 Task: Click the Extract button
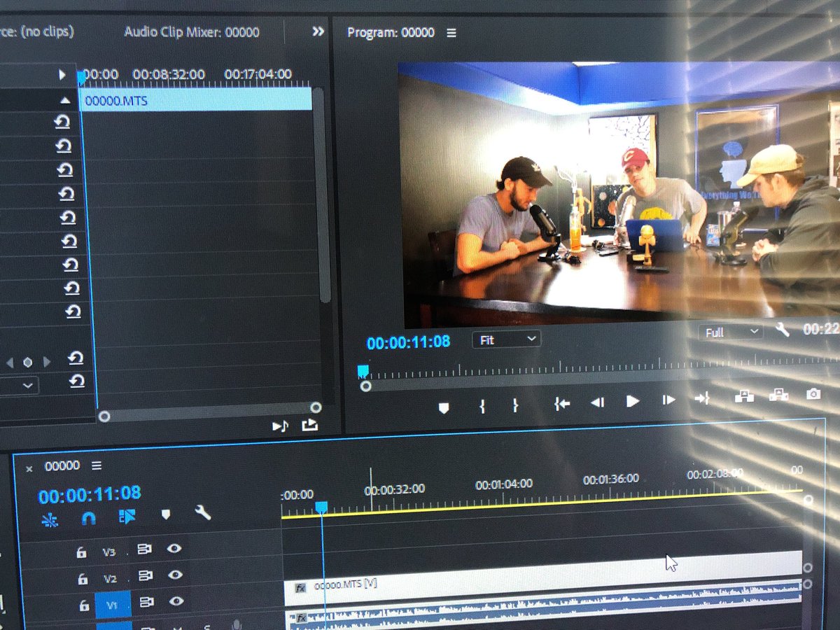click(x=778, y=395)
